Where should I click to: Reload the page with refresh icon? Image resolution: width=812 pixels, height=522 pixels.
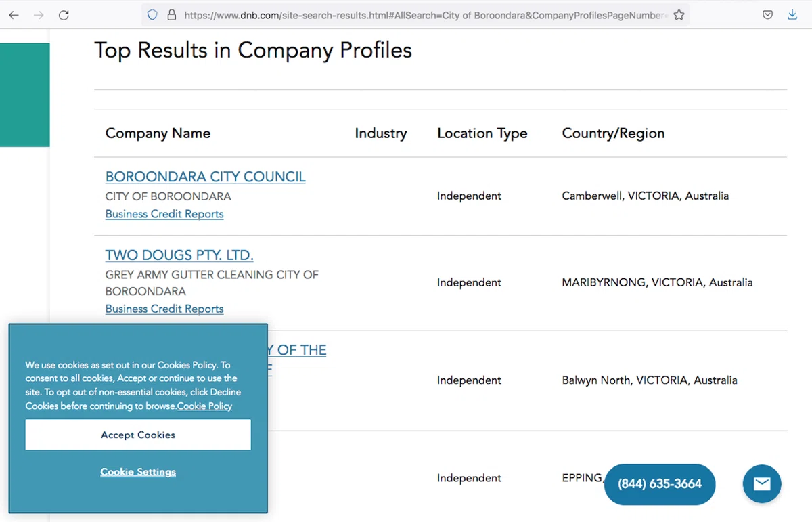click(x=64, y=15)
